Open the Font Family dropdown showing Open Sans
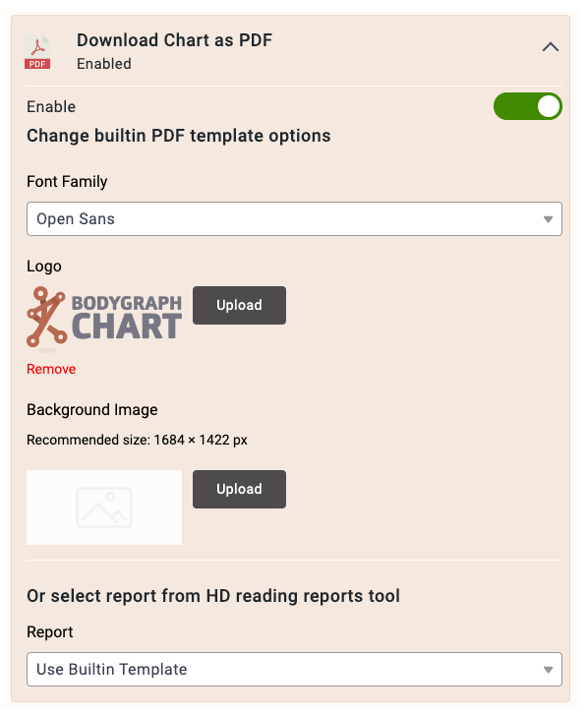Viewport: 588px width, 716px height. tap(294, 218)
